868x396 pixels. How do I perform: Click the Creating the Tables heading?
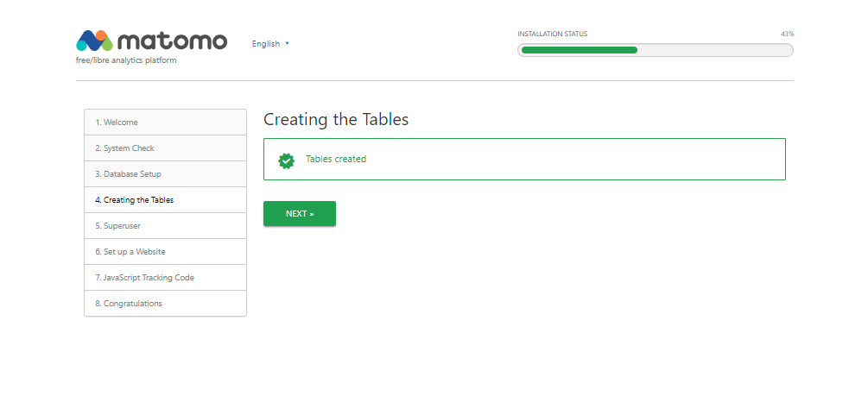(x=336, y=120)
